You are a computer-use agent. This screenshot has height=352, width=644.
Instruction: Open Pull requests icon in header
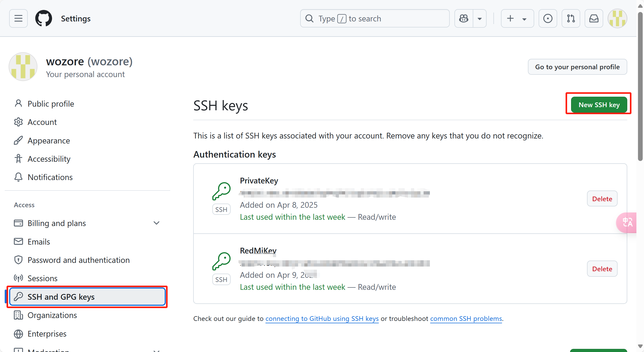click(571, 19)
